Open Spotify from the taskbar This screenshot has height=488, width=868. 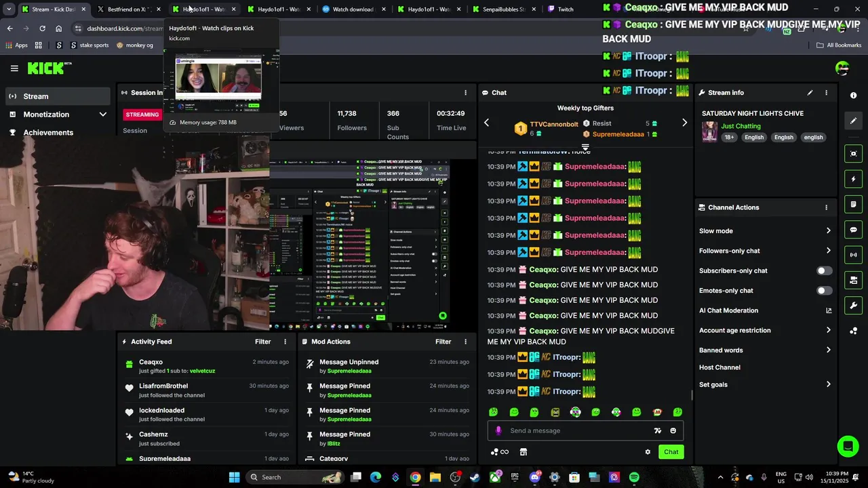(x=634, y=477)
